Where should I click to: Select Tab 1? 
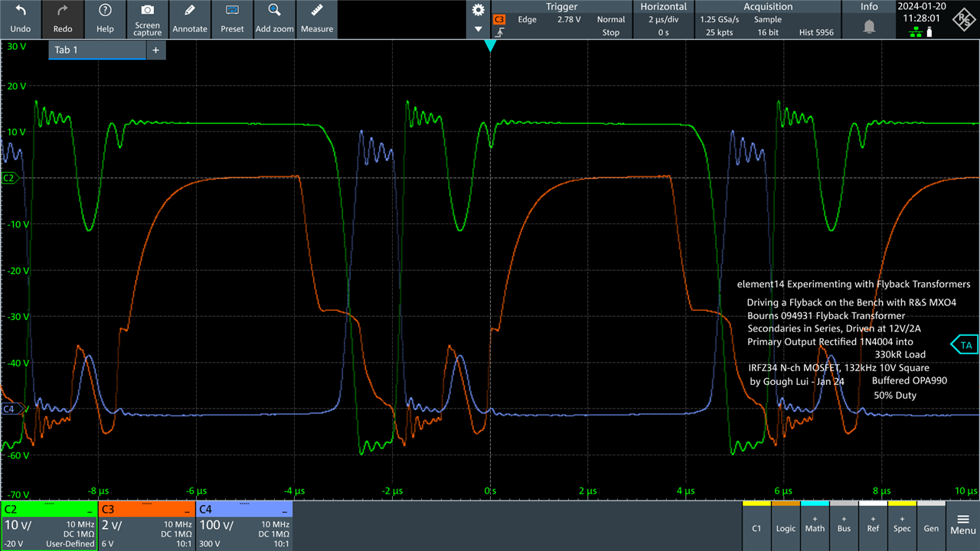97,50
